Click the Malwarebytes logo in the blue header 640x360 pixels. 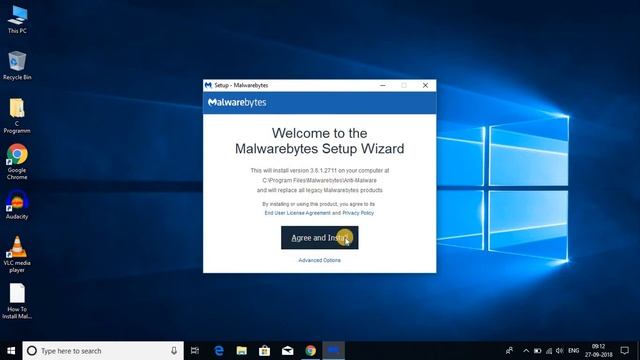click(x=237, y=102)
